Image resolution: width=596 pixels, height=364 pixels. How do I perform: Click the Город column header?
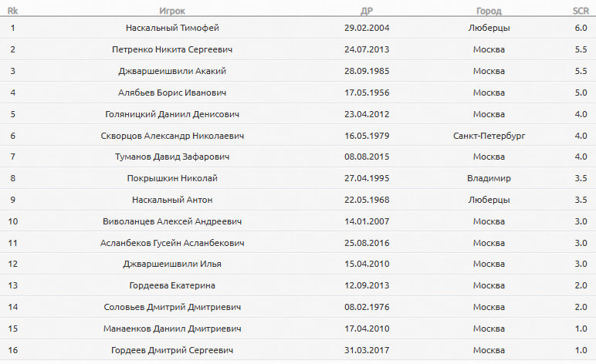[489, 11]
